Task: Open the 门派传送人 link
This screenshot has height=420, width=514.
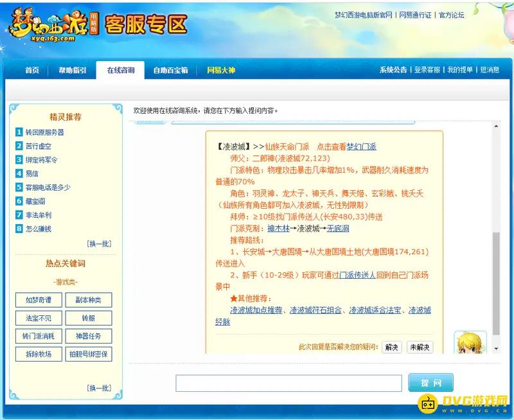Action: pos(357,276)
